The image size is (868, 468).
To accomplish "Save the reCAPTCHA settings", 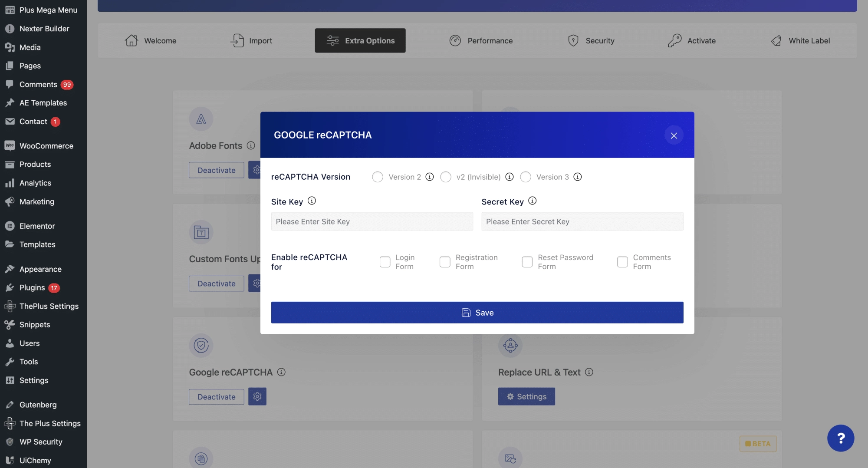I will pyautogui.click(x=477, y=313).
